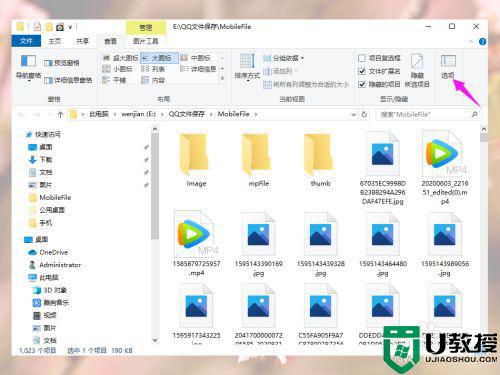Click Properties icon in quick access toolbar
This screenshot has width=500, height=375.
click(x=37, y=27)
